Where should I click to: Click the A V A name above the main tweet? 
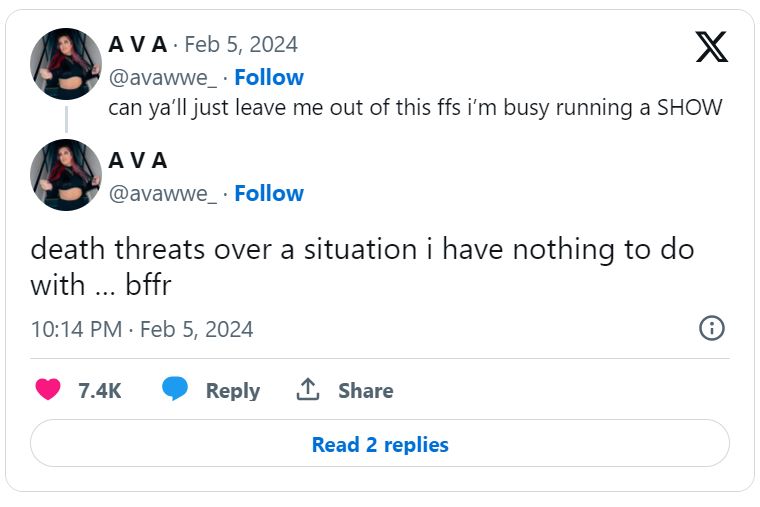click(137, 161)
